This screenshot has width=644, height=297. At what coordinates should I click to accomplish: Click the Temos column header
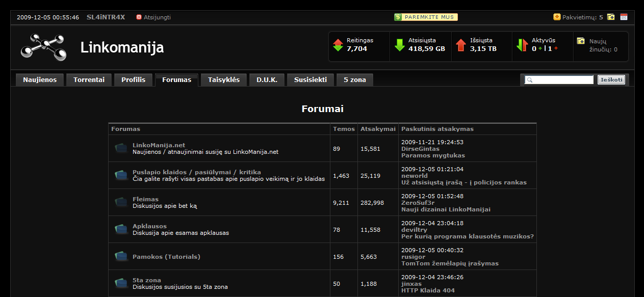(x=344, y=129)
